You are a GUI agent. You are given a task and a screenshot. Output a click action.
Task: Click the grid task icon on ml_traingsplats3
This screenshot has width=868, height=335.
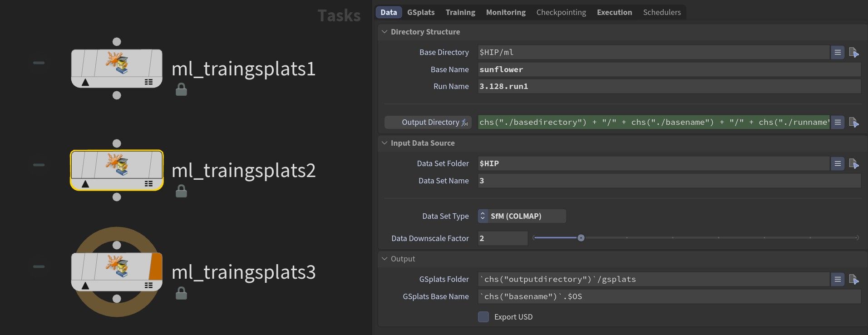[x=148, y=286]
